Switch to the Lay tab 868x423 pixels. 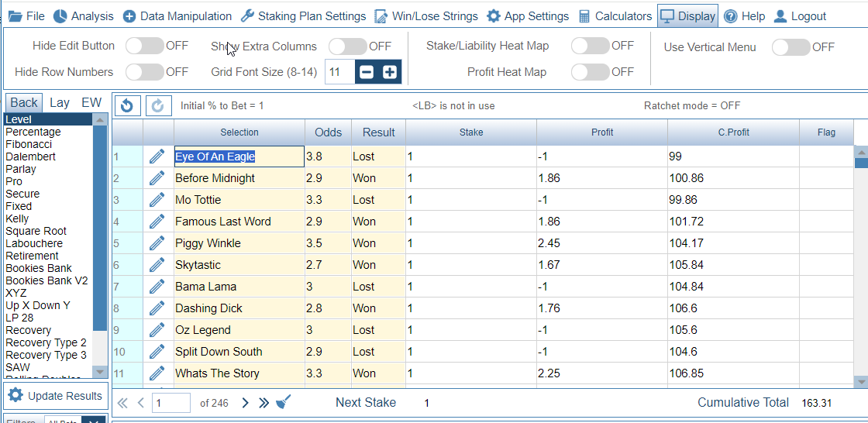(x=60, y=102)
